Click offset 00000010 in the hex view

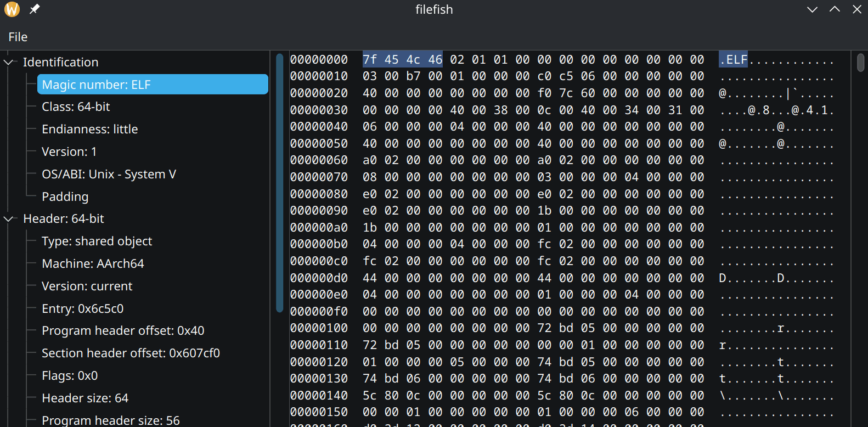click(x=319, y=76)
